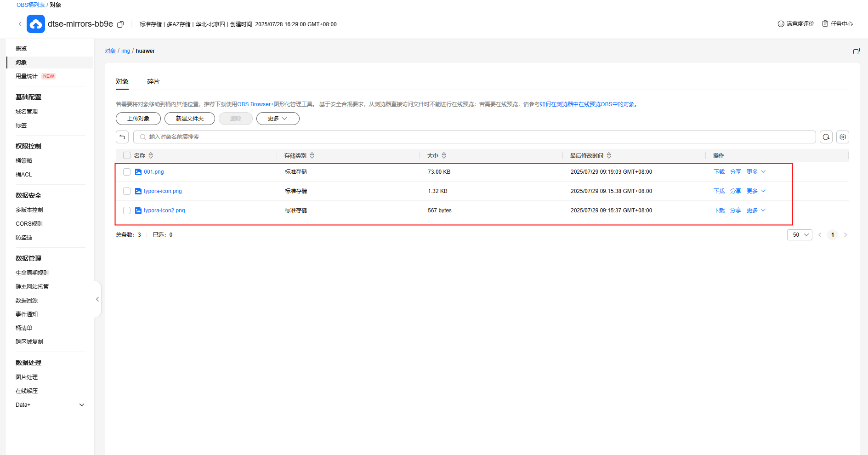Click the undo back arrow beside search box
868x455 pixels.
click(x=122, y=137)
